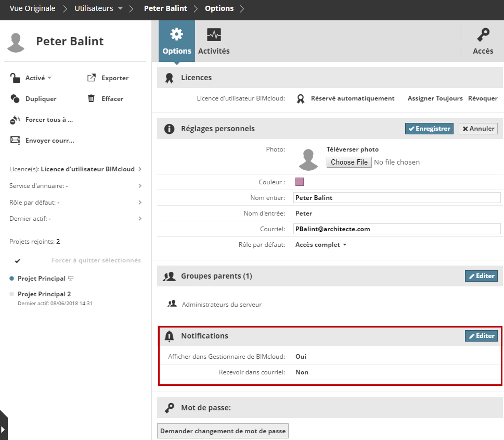Select the Projet Principal 2 status dot
Screen dimensions: 504x440
12,294
